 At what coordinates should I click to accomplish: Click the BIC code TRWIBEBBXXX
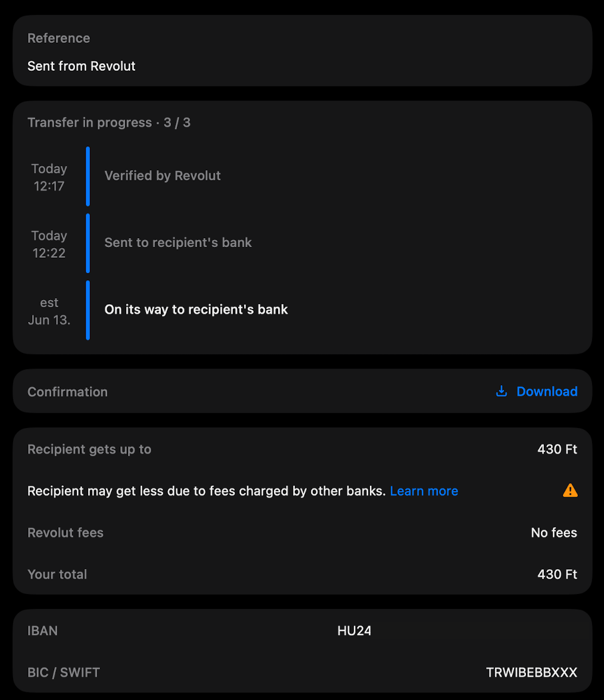[531, 673]
